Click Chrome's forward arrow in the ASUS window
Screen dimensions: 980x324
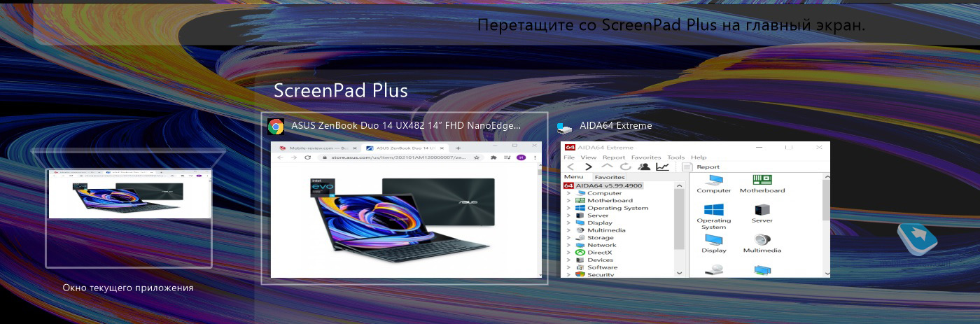coord(293,158)
